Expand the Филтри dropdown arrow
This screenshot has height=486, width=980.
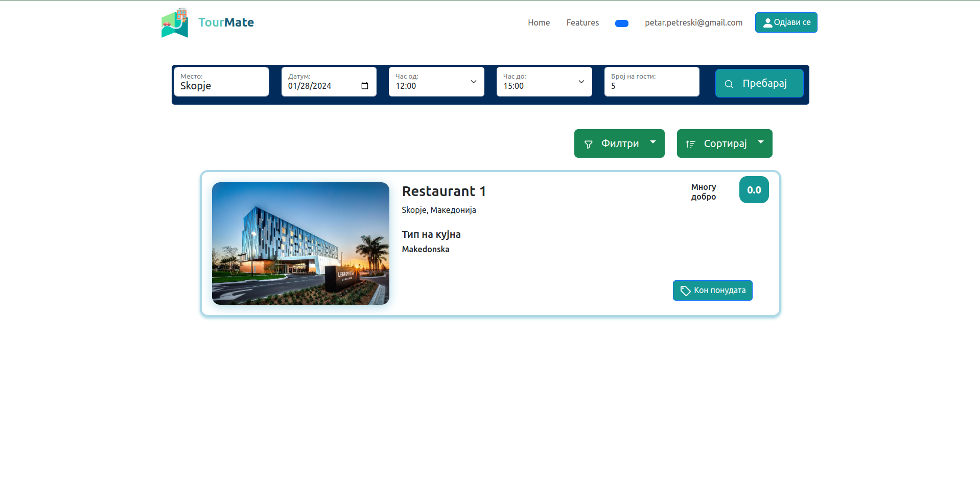click(653, 142)
